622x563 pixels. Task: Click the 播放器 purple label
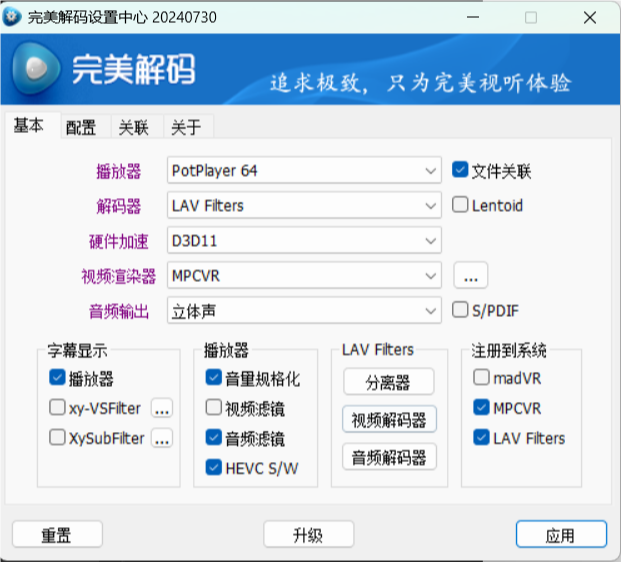[x=119, y=171]
